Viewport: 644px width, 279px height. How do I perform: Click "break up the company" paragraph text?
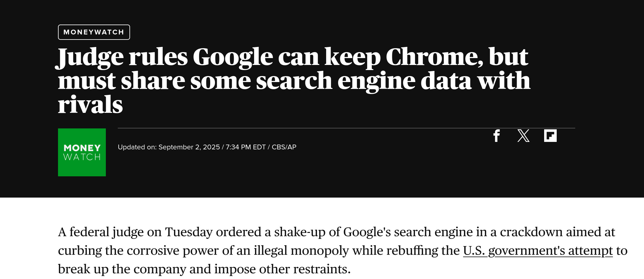[122, 269]
